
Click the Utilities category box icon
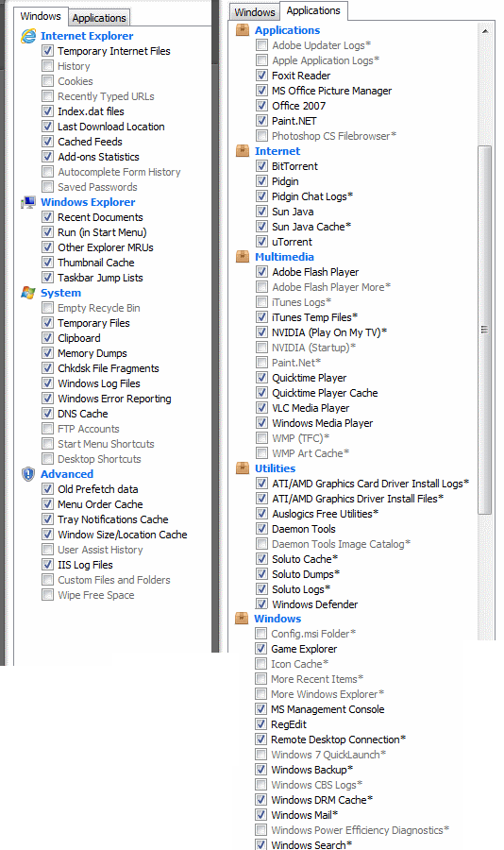[243, 468]
